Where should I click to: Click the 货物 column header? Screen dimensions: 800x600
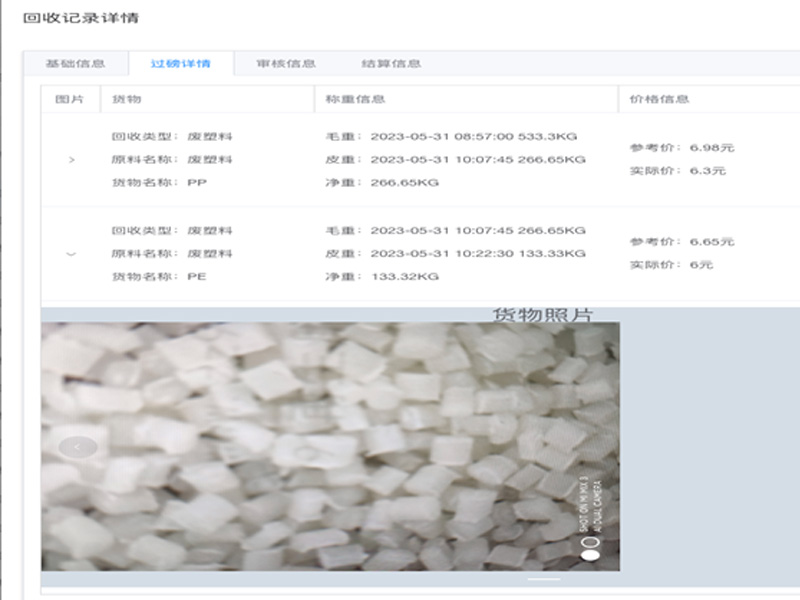click(127, 99)
